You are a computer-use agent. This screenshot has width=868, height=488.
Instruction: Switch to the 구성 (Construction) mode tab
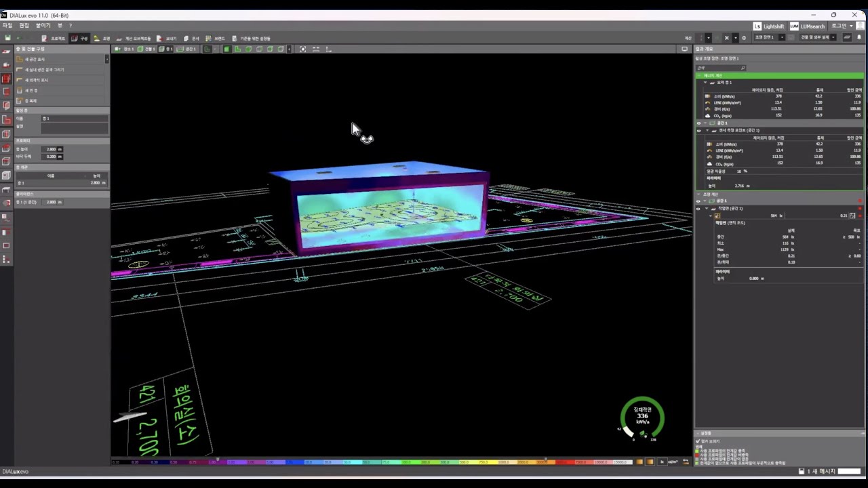click(79, 39)
